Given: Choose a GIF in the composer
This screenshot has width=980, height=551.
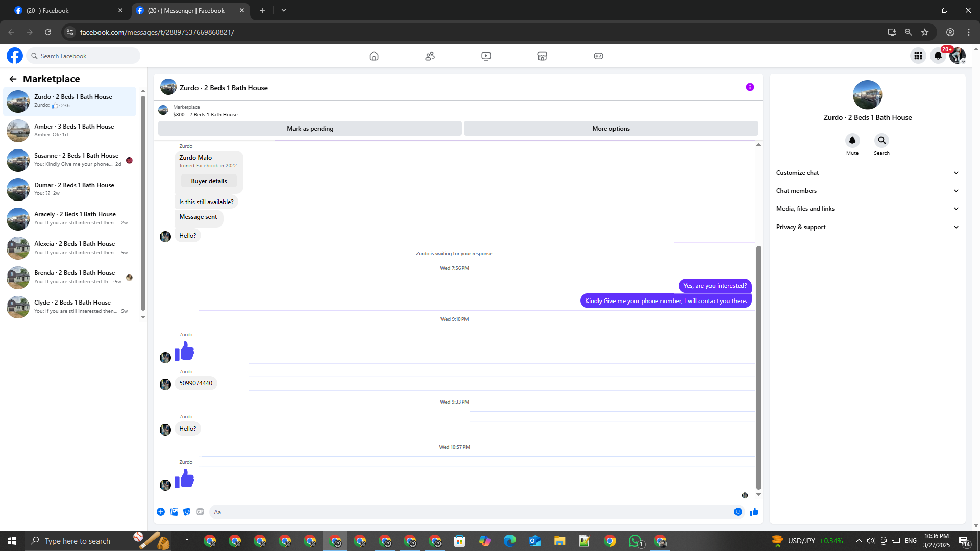Looking at the screenshot, I should point(200,512).
